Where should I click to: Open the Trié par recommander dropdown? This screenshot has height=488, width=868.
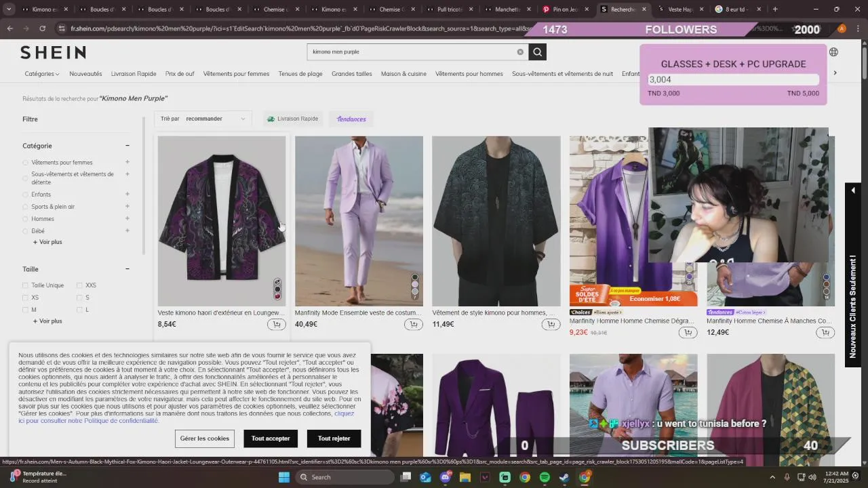click(203, 119)
